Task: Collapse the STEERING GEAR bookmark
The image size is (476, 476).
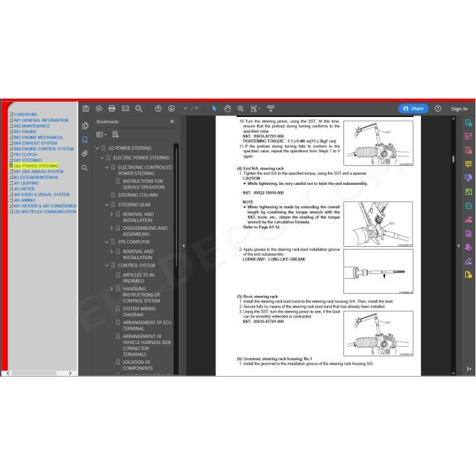Action: [x=107, y=205]
